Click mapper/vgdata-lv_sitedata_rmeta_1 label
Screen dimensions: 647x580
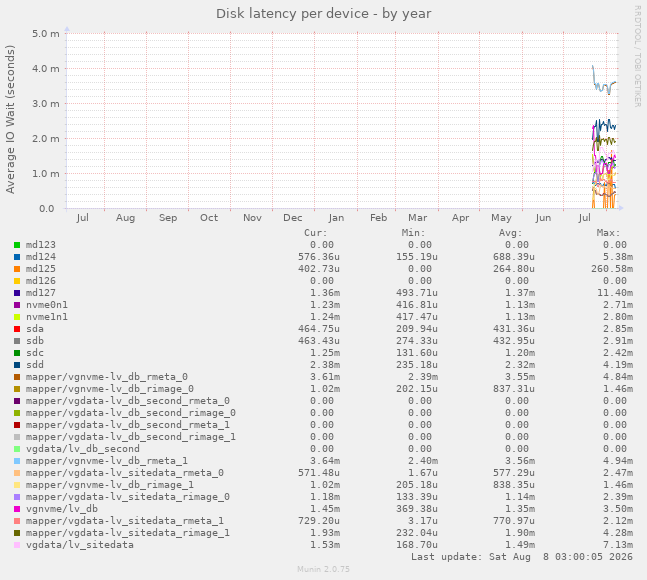[125, 520]
